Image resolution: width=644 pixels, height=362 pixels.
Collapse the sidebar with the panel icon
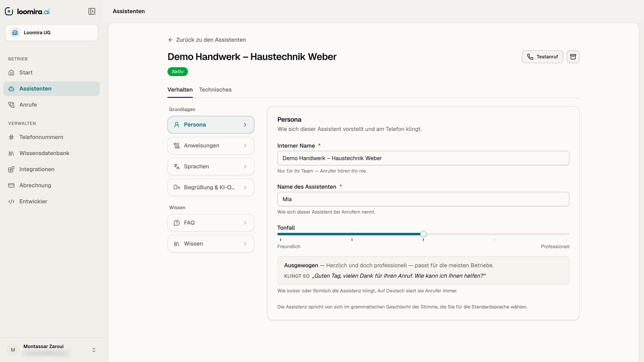[92, 11]
